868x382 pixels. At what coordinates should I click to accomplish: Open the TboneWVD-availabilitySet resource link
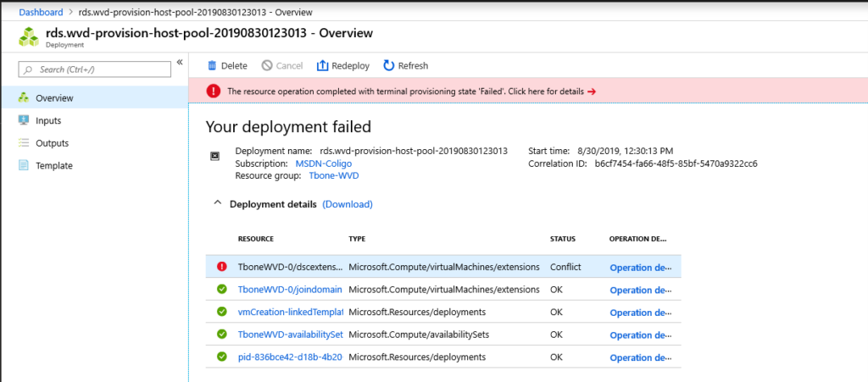(291, 335)
